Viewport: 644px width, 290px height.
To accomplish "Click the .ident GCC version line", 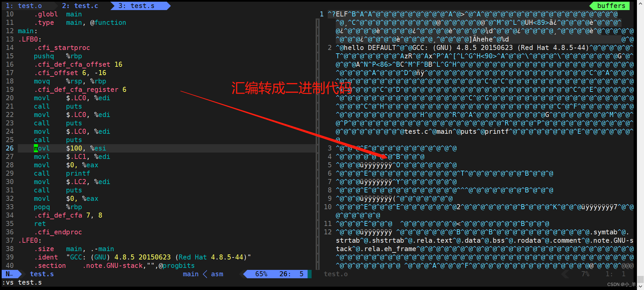I will coord(142,257).
